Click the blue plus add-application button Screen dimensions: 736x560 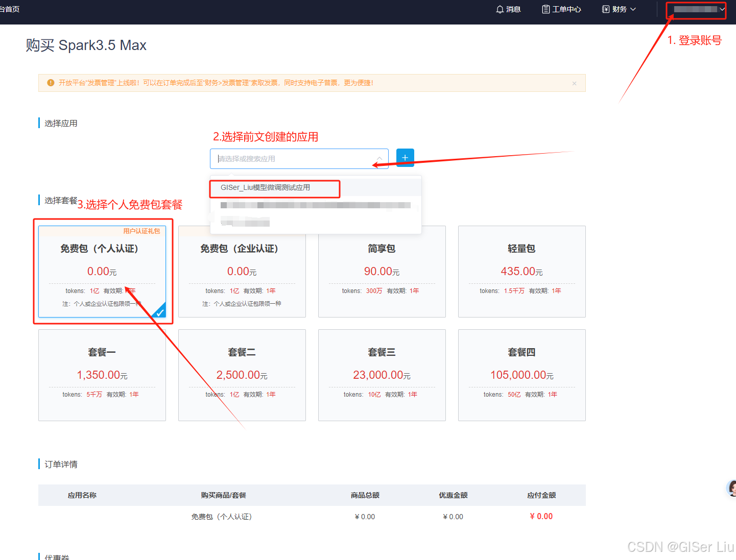coord(405,158)
